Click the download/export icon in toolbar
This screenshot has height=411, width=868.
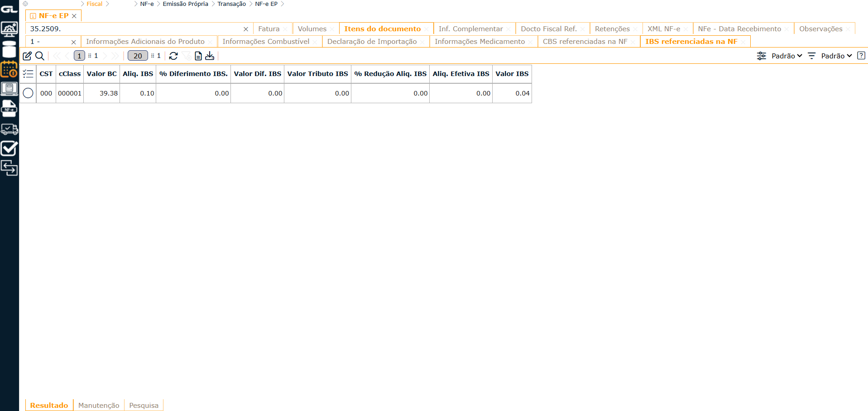tap(210, 56)
